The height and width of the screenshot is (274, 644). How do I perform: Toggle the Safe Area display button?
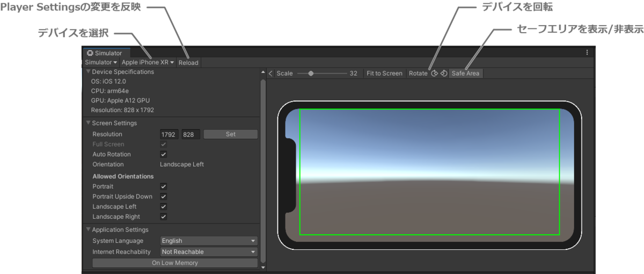[465, 73]
